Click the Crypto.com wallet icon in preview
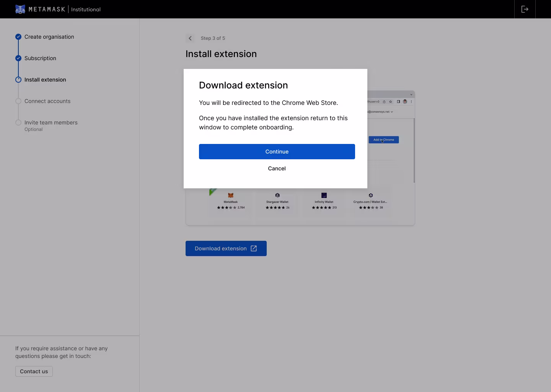The width and height of the screenshot is (551, 392). tap(371, 195)
